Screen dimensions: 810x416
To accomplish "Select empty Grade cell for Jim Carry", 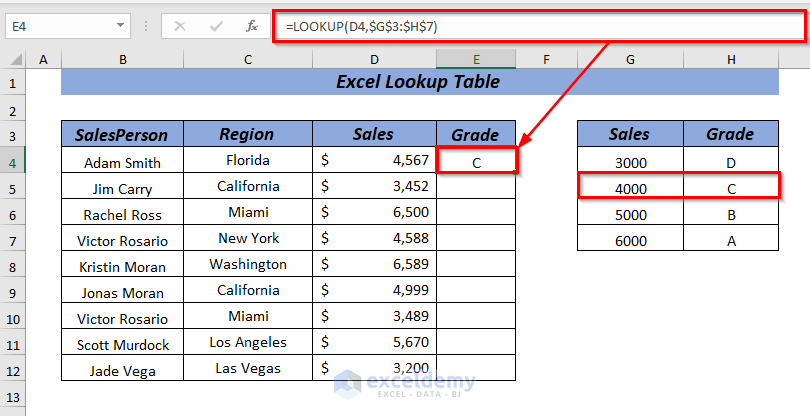I will [x=476, y=186].
